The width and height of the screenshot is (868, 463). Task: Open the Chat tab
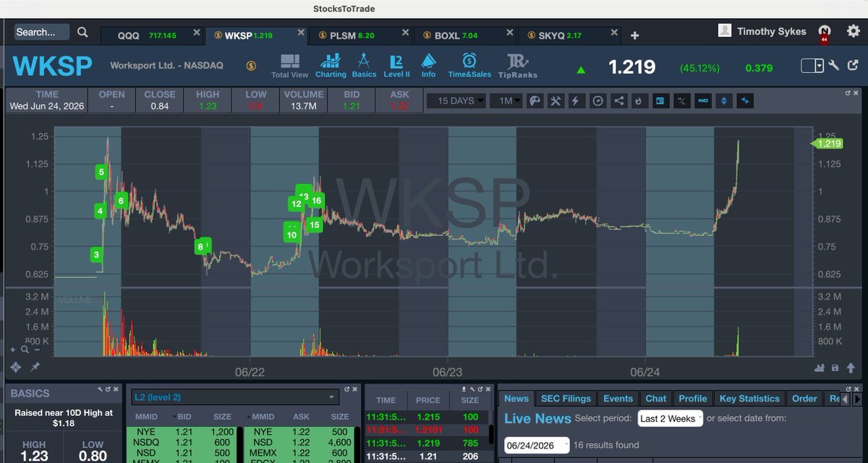pyautogui.click(x=655, y=399)
